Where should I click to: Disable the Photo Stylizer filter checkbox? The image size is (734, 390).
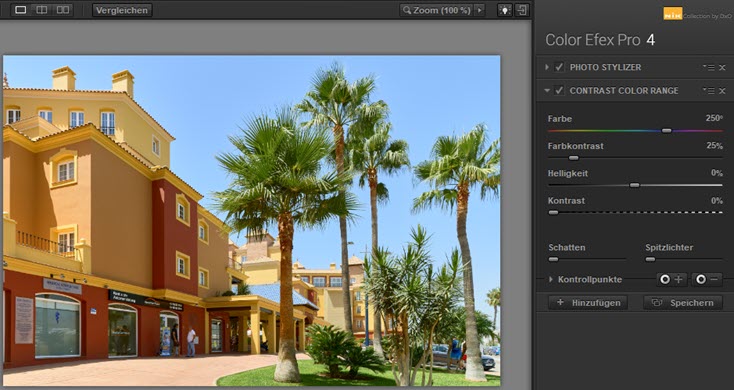pos(559,67)
